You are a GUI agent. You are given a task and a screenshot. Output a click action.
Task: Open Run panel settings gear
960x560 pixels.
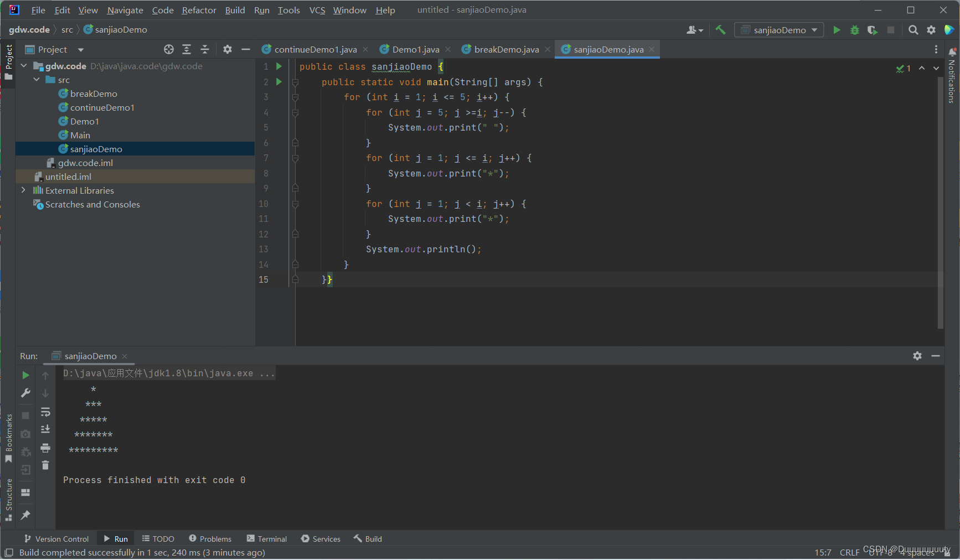click(x=917, y=356)
